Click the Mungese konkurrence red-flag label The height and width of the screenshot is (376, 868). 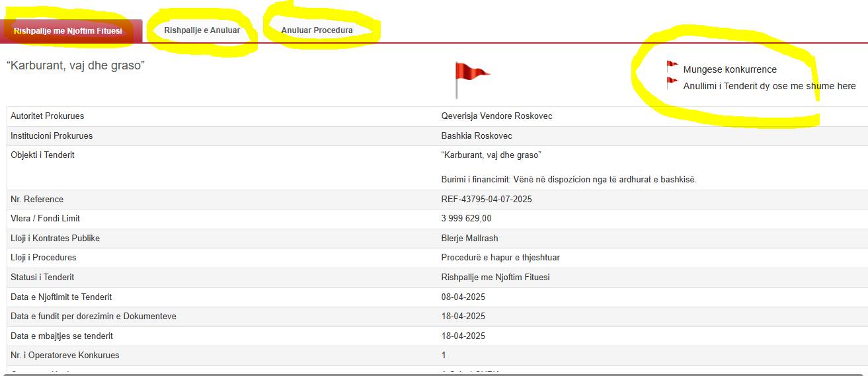(x=730, y=69)
